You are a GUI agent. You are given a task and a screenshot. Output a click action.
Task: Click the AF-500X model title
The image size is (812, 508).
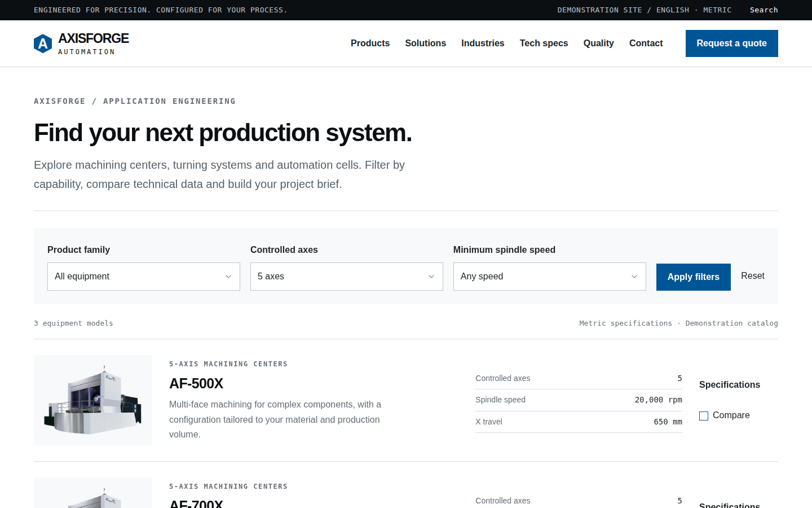pos(196,384)
